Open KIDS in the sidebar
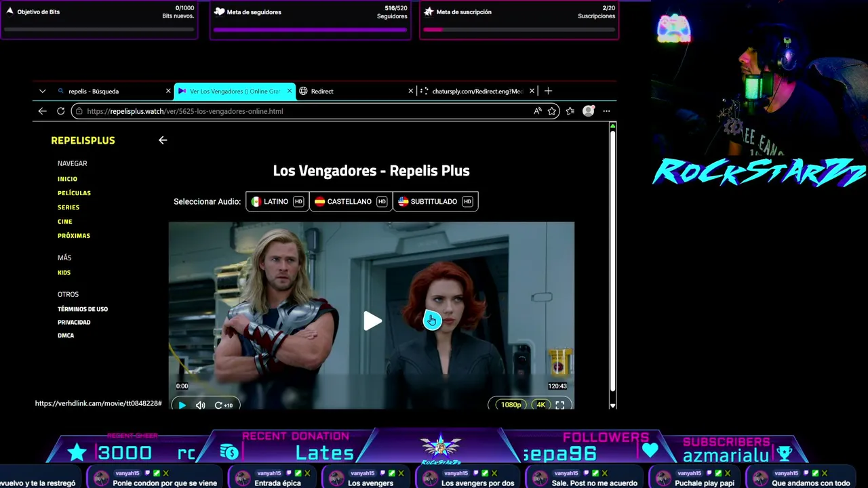The image size is (868, 488). [64, 272]
